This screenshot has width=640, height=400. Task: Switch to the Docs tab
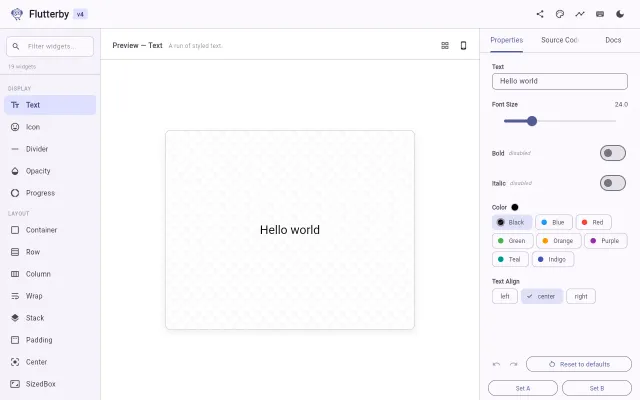pos(613,40)
